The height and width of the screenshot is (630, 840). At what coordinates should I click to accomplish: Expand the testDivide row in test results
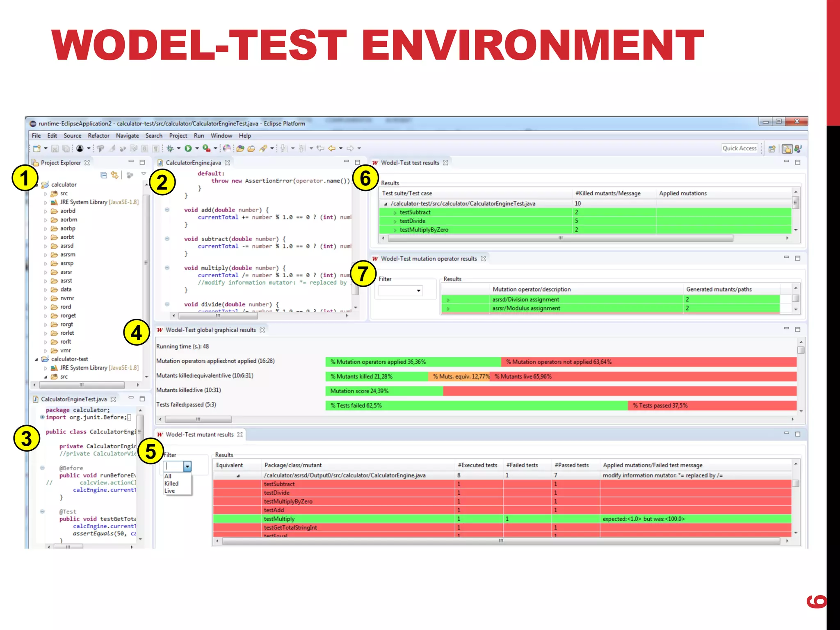pyautogui.click(x=395, y=221)
